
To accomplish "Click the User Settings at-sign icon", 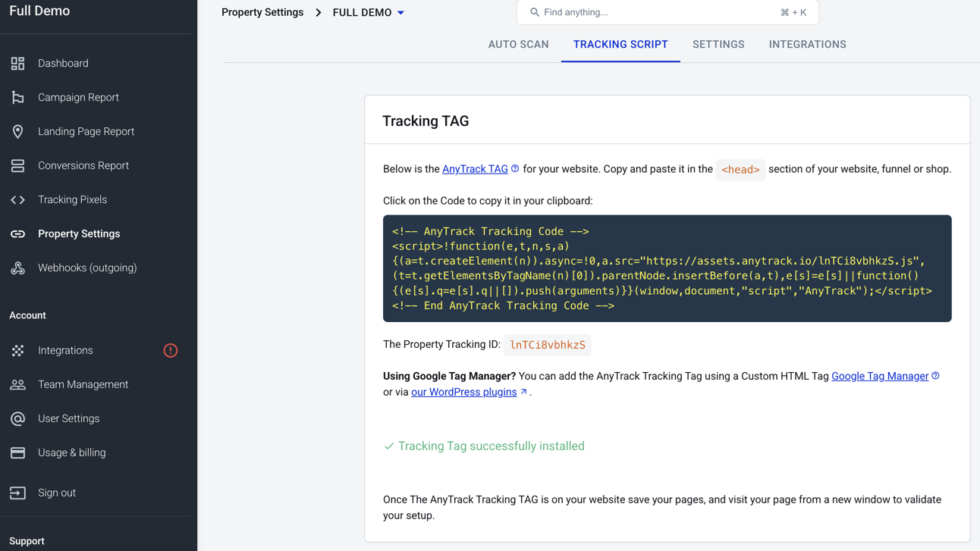I will [17, 419].
